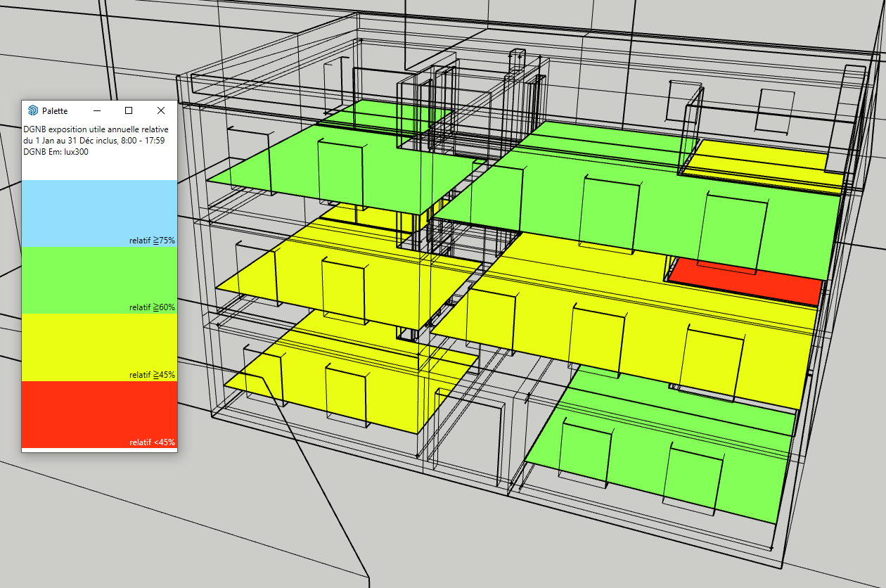Maximize the Palette window
Screen dimensions: 886x588
pos(129,110)
